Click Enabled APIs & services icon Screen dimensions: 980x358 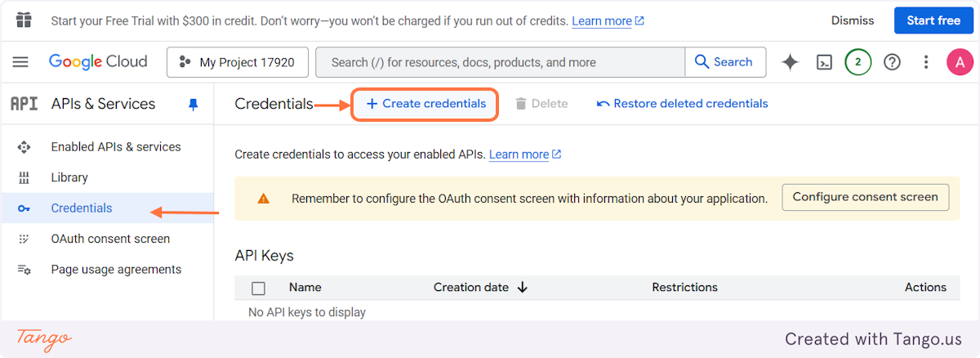click(24, 147)
